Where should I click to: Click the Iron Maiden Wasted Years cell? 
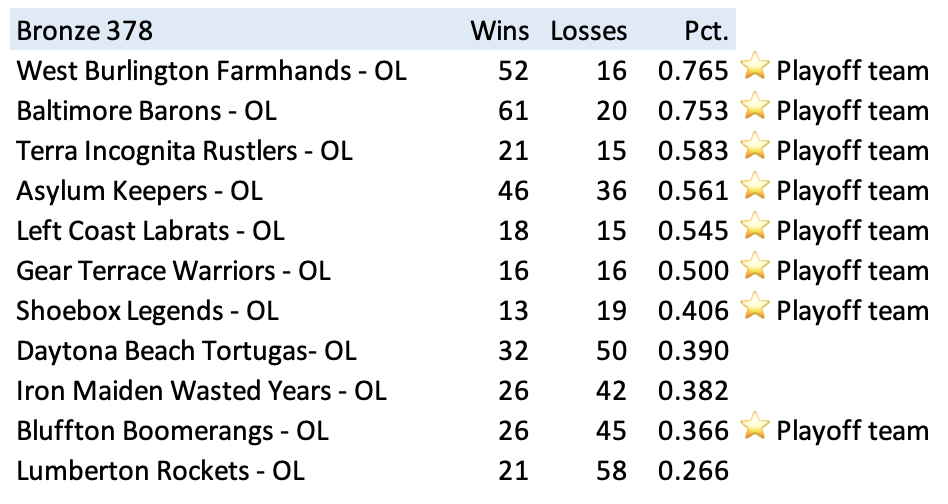(x=201, y=391)
